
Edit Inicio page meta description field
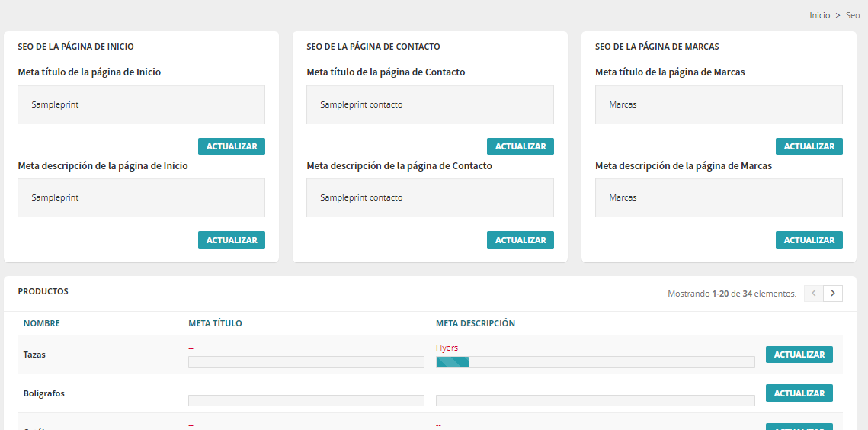tap(141, 197)
